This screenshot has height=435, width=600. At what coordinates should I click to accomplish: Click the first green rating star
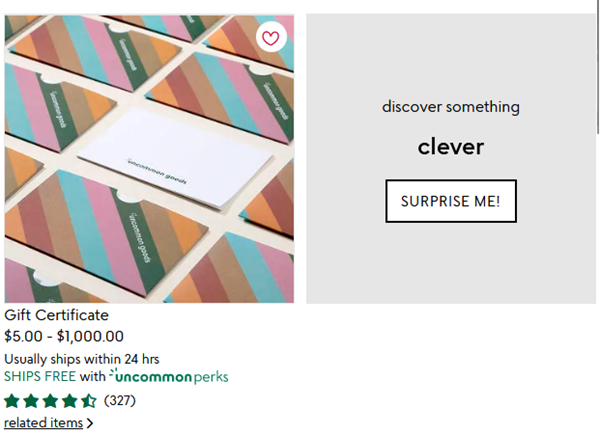click(12, 401)
